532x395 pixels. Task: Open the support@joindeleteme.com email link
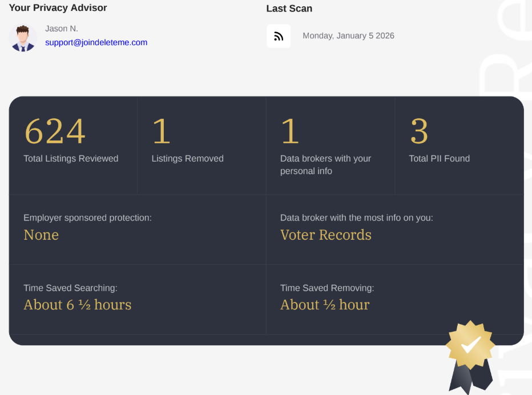coord(96,42)
